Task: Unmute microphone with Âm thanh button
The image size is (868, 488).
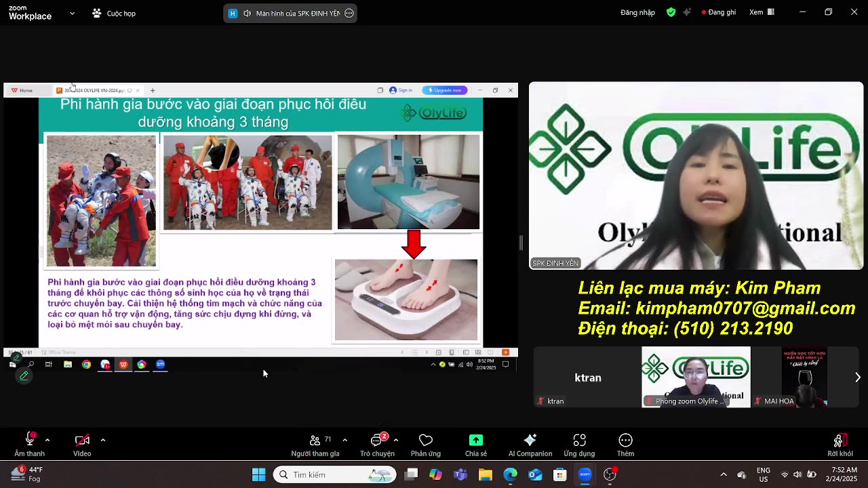Action: tap(30, 444)
